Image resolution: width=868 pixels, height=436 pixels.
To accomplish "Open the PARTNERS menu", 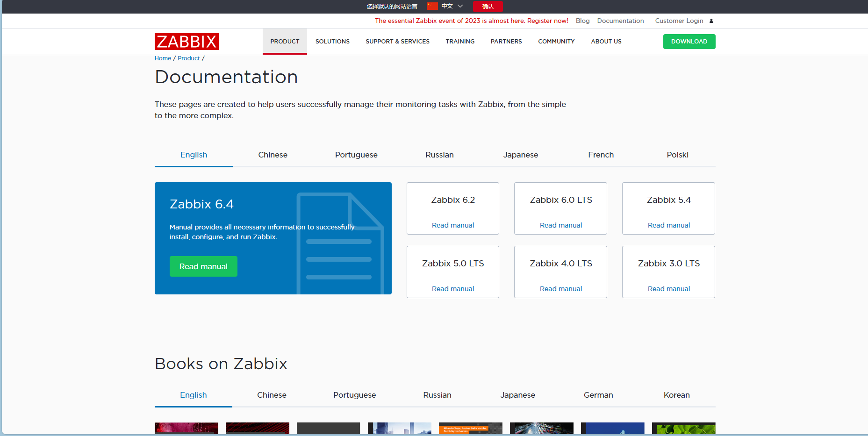I will click(506, 42).
